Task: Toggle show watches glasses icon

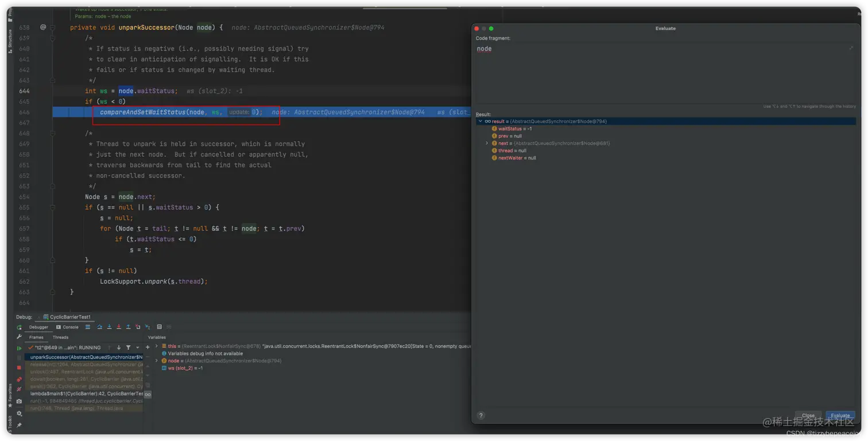Action: point(148,395)
